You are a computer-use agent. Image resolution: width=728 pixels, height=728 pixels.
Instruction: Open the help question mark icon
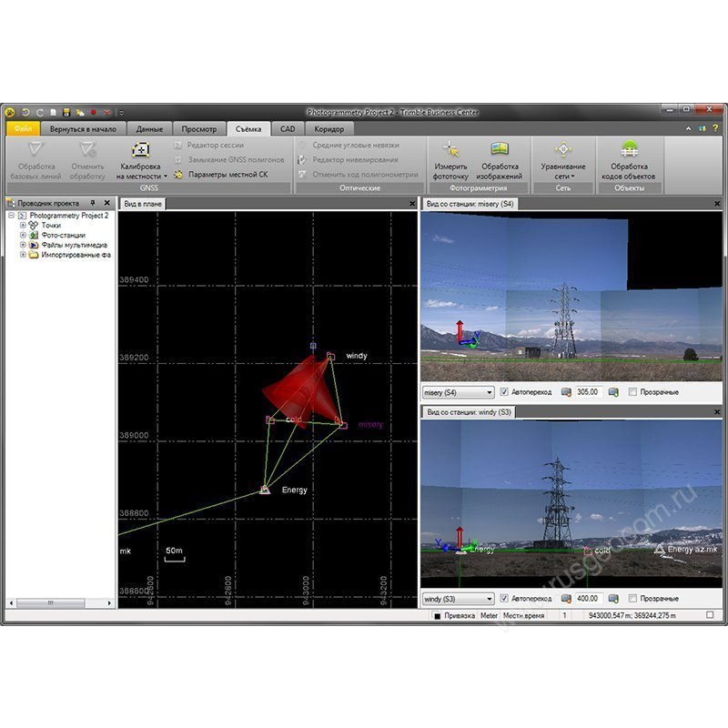click(715, 127)
